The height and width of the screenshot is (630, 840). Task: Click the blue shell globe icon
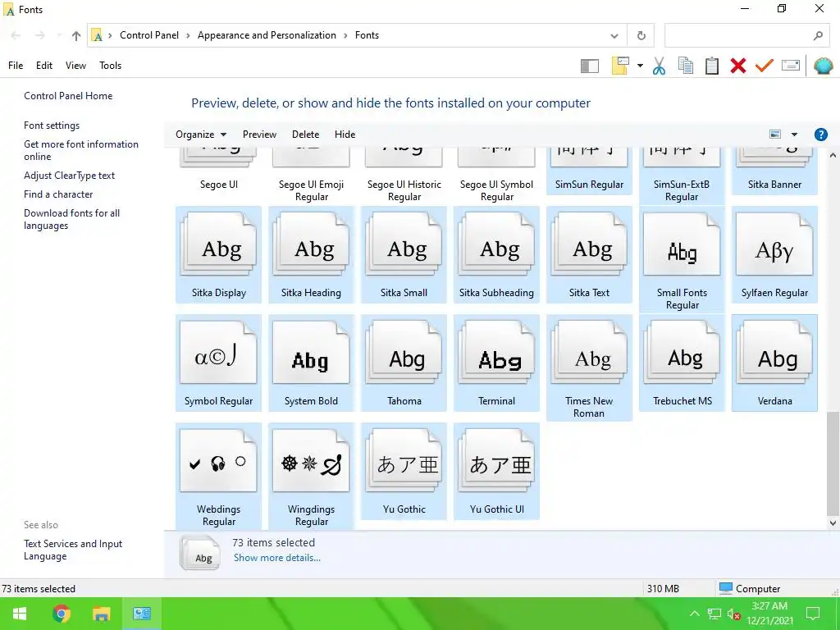[823, 66]
